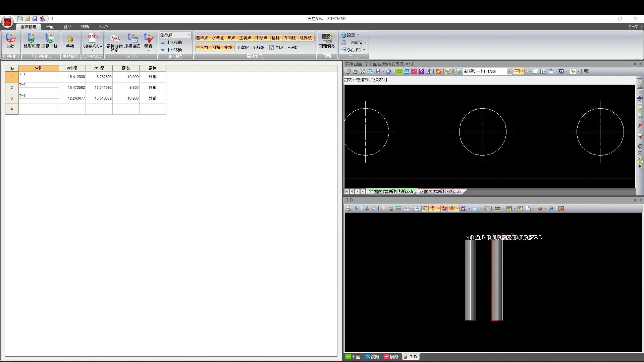This screenshot has height=362, width=644.
Task: Expand the 3D cube view dropdown arrow
Action: pyautogui.click(x=469, y=208)
